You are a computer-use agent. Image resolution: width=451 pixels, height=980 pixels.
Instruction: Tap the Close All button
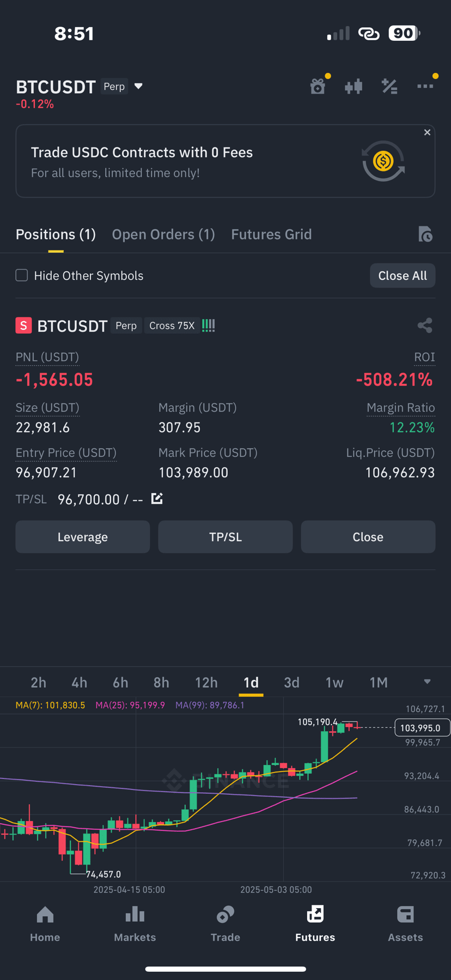[x=403, y=275]
